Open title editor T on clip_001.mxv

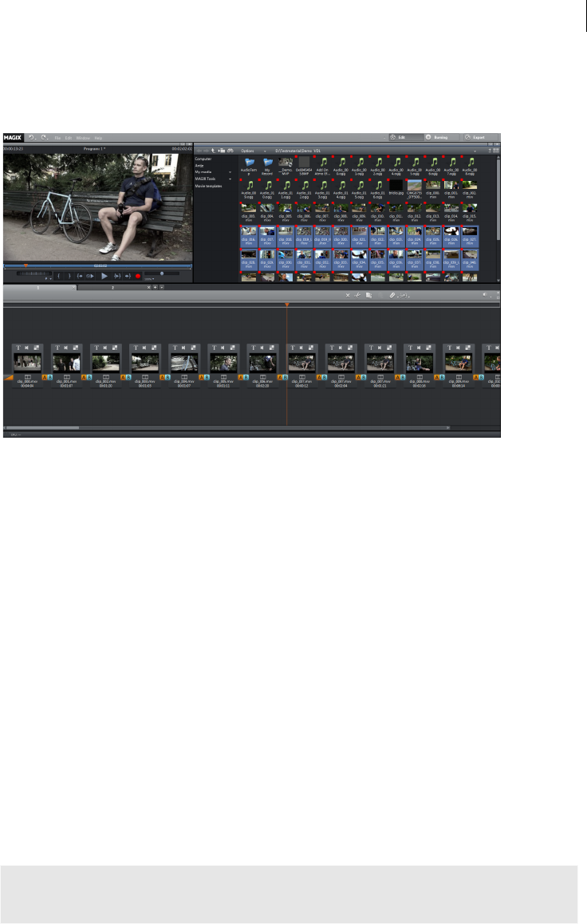[57, 348]
